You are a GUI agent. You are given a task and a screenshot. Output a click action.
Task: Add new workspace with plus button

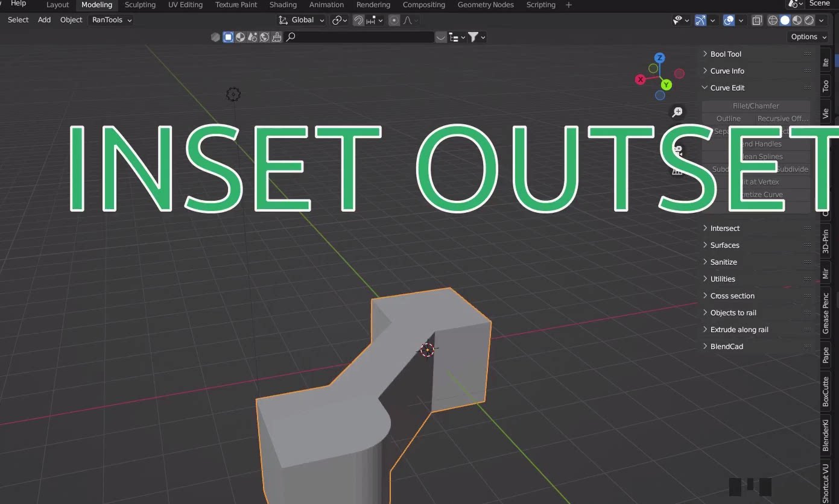click(x=569, y=5)
